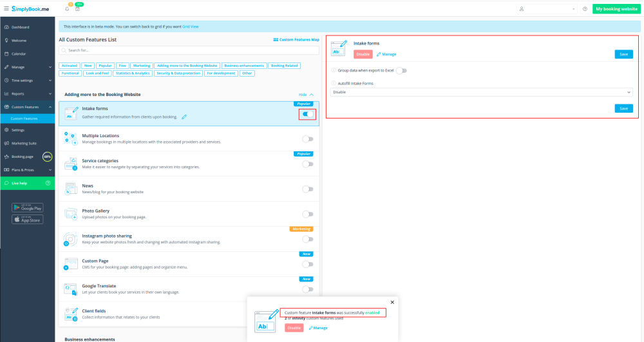Click the My booking website button
644x342 pixels.
tap(616, 9)
